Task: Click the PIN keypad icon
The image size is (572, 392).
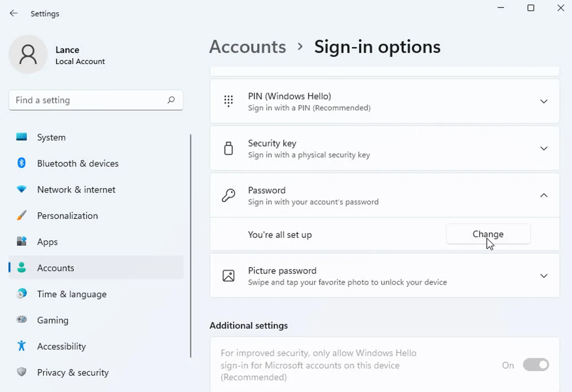Action: click(228, 101)
